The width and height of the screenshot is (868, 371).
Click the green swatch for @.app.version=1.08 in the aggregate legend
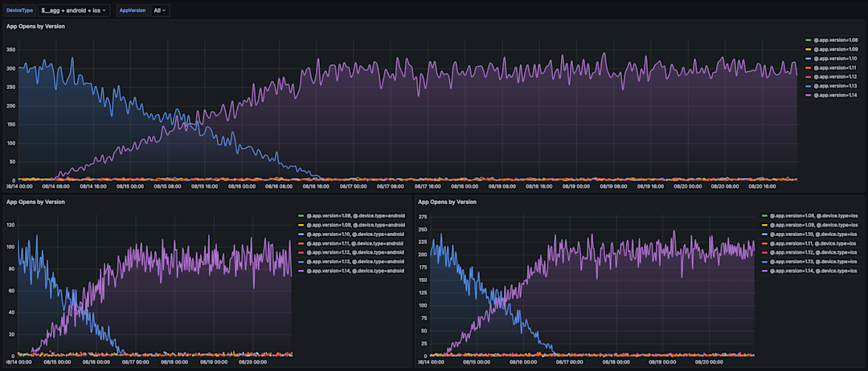[808, 40]
